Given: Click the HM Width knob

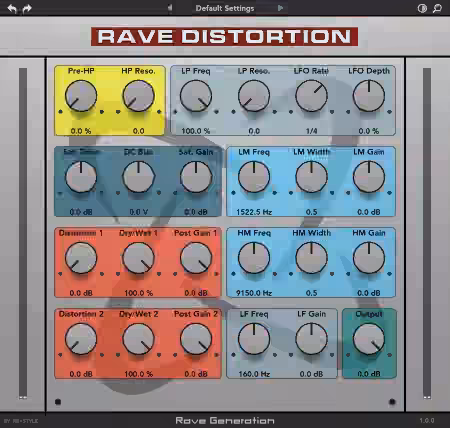Looking at the screenshot, I should 311,258.
